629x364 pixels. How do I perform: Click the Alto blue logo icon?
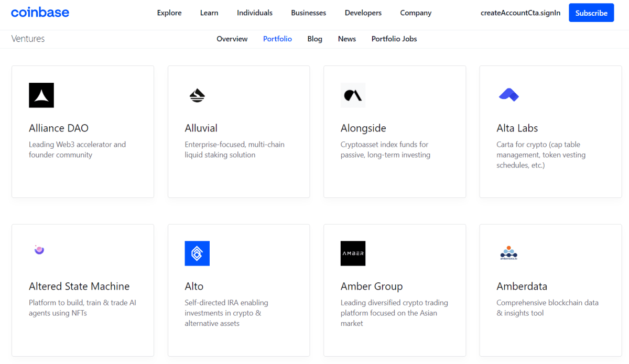[197, 253]
